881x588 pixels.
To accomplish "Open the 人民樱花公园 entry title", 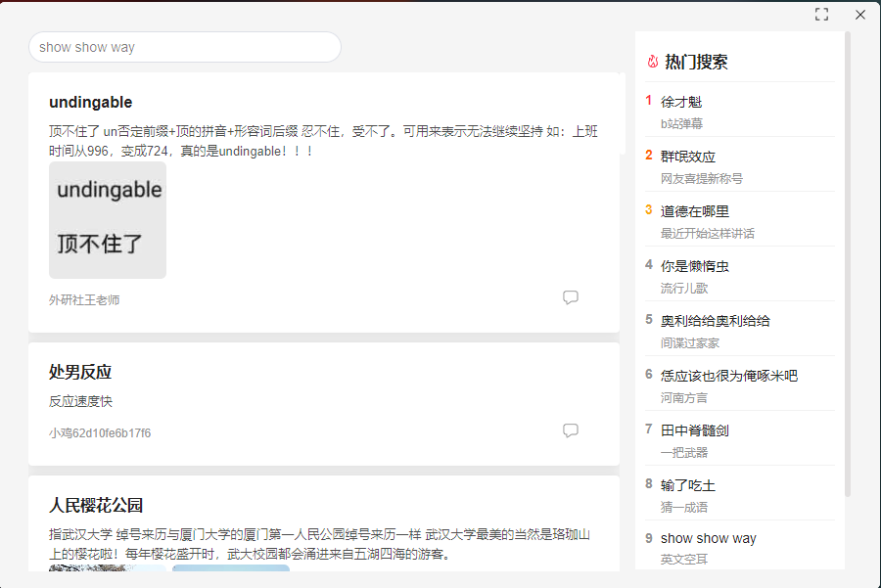I will tap(96, 505).
